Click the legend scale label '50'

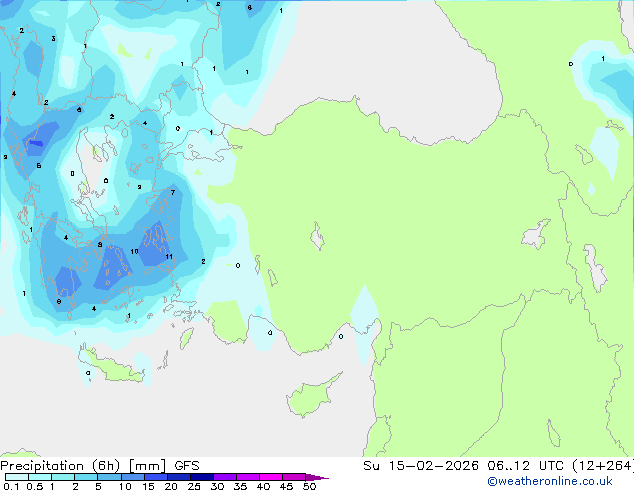point(309,486)
